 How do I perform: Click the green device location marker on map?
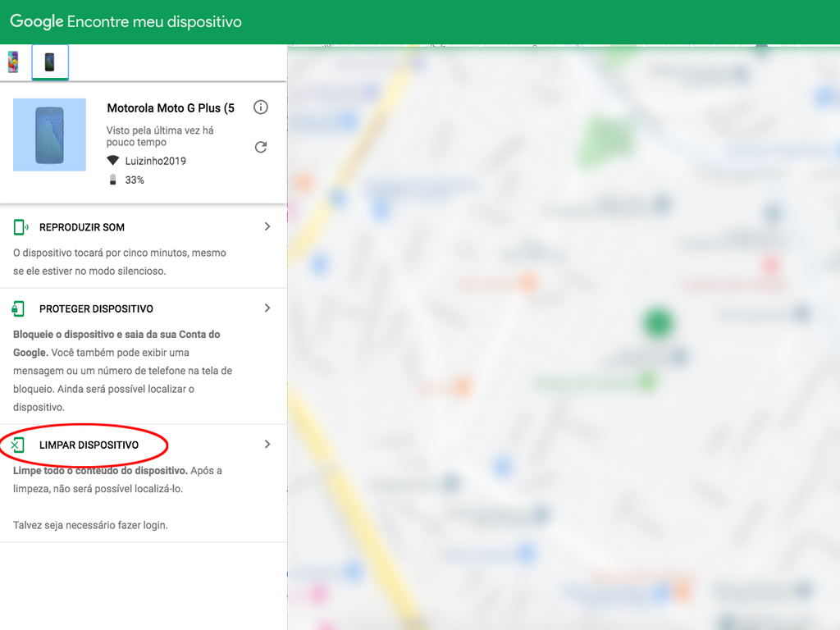658,323
